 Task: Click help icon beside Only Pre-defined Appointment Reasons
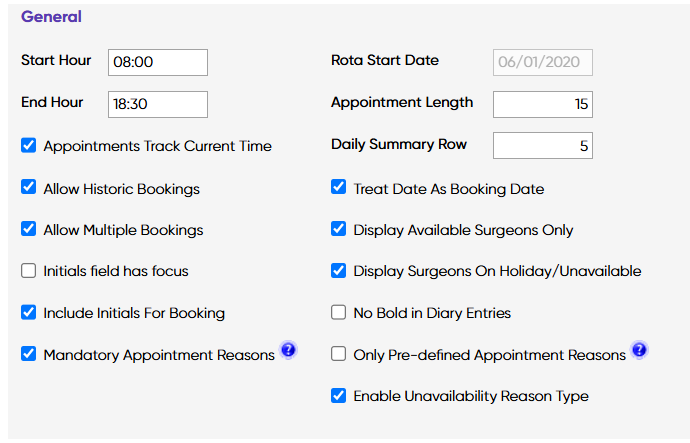639,350
